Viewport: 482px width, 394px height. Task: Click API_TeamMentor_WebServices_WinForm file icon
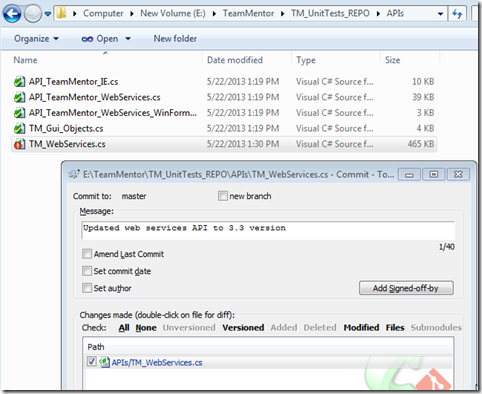pyautogui.click(x=19, y=113)
